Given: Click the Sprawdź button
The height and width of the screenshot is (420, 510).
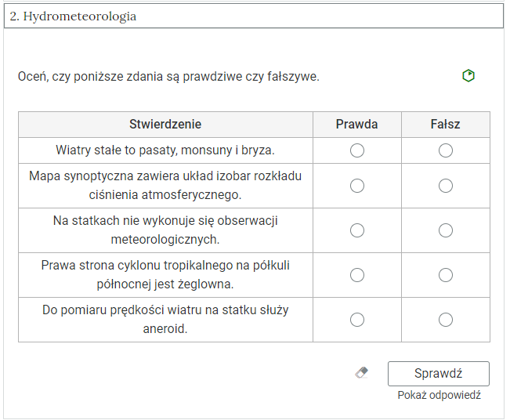Looking at the screenshot, I should pos(439,374).
